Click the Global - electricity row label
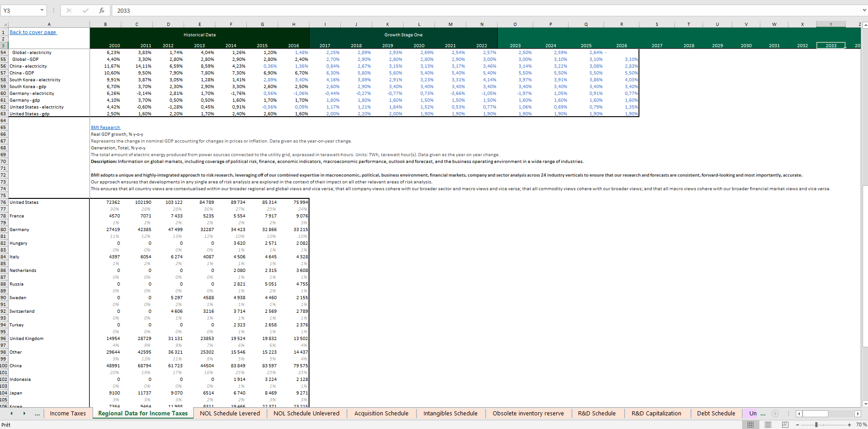Image resolution: width=868 pixels, height=429 pixels. pos(32,53)
